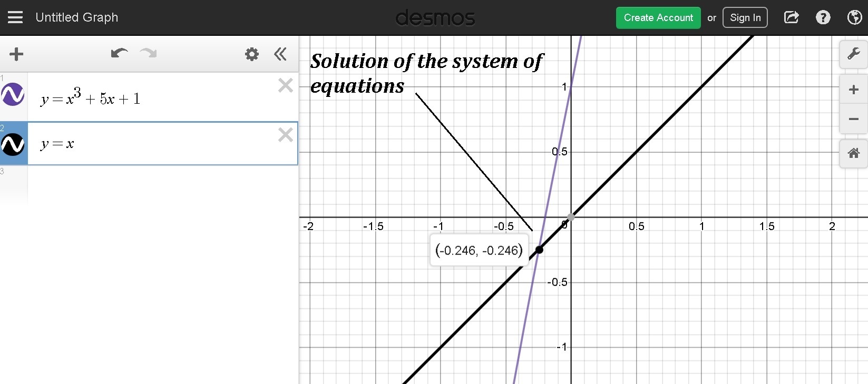
Task: Select the intersection point at (-0.246, -0.246)
Action: [x=539, y=249]
